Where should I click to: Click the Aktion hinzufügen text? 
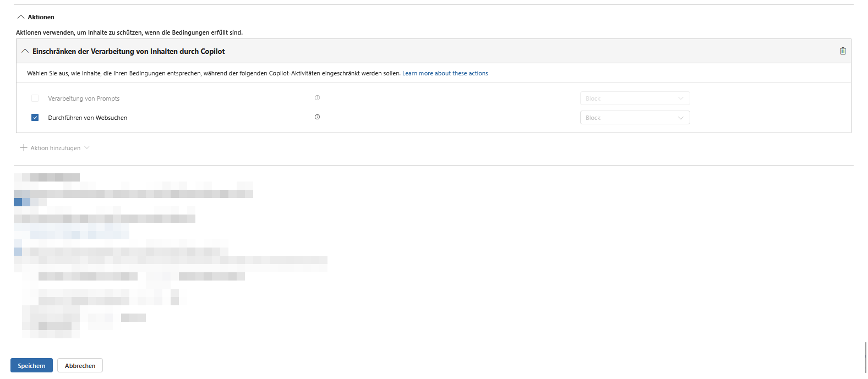pos(56,148)
